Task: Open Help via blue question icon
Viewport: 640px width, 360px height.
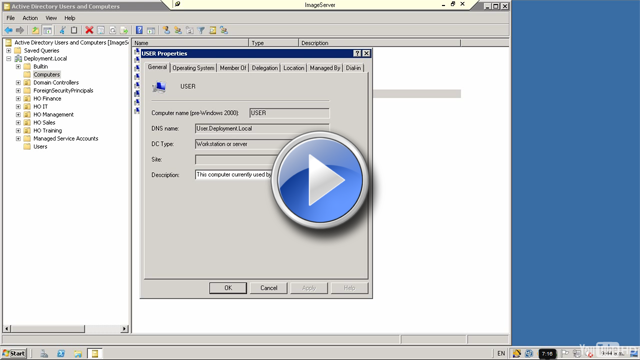Action: coord(139,30)
